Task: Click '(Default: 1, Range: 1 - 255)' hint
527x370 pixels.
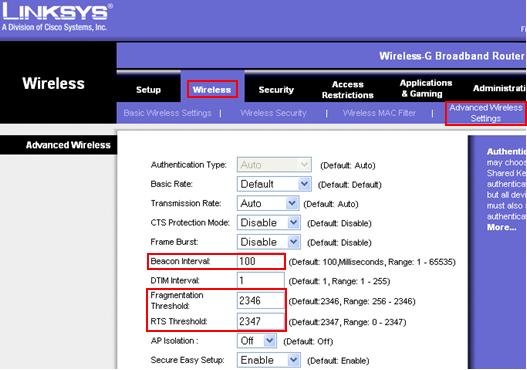Action: [339, 281]
